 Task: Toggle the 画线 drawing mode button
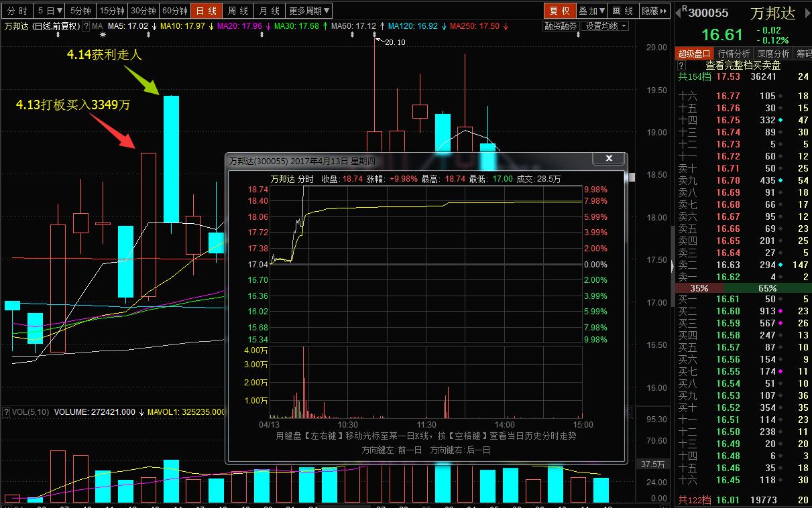tap(622, 11)
